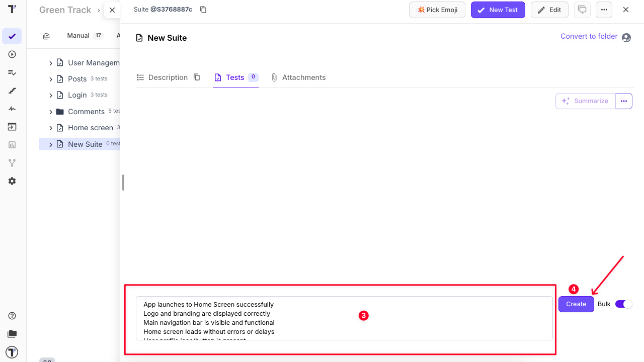The width and height of the screenshot is (644, 362).
Task: Open the branches icon in sidebar
Action: (12, 163)
